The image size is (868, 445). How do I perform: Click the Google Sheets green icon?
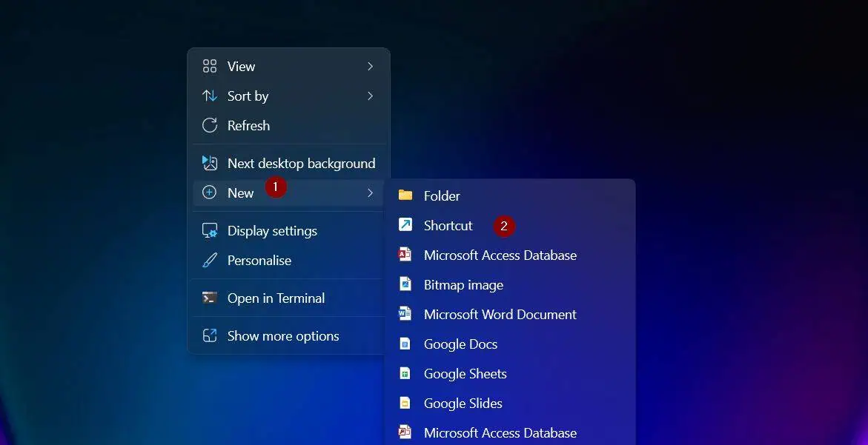tap(405, 374)
